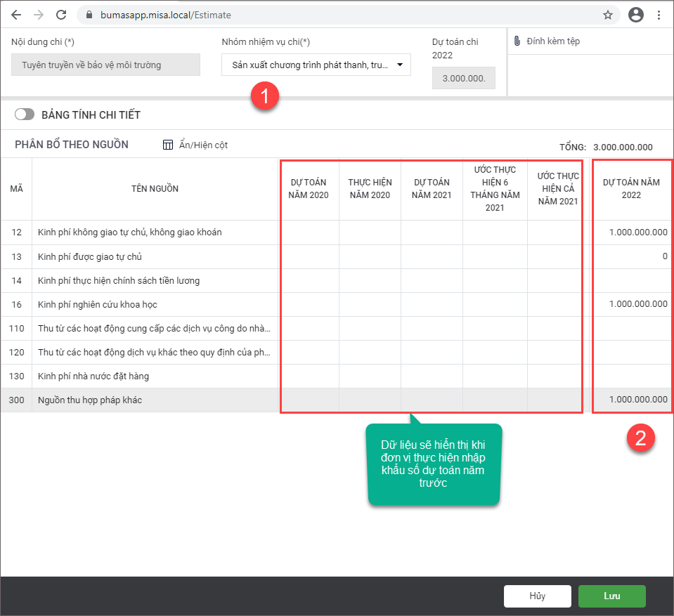This screenshot has width=674, height=616.
Task: Expand the Nhóm nhiệm vụ chi dropdown
Action: [x=399, y=65]
